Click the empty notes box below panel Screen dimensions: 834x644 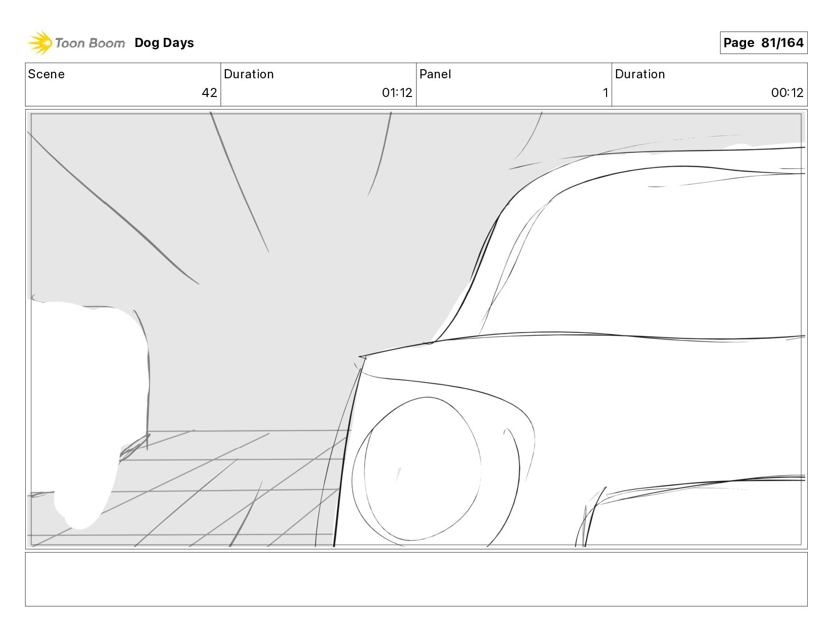[416, 579]
